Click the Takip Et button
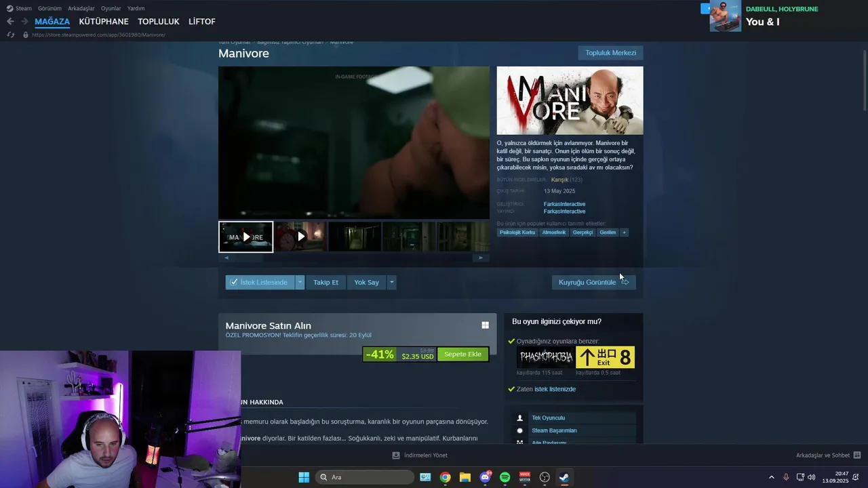The image size is (868, 488). (x=325, y=282)
